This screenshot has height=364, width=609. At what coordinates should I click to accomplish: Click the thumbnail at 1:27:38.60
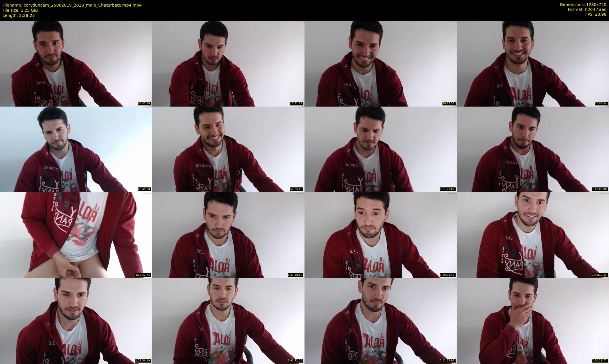[228, 235]
